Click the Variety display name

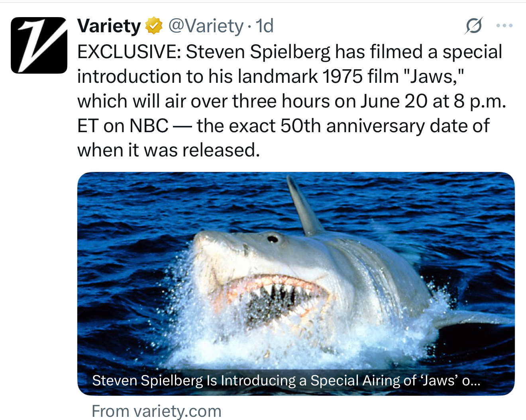pyautogui.click(x=109, y=26)
